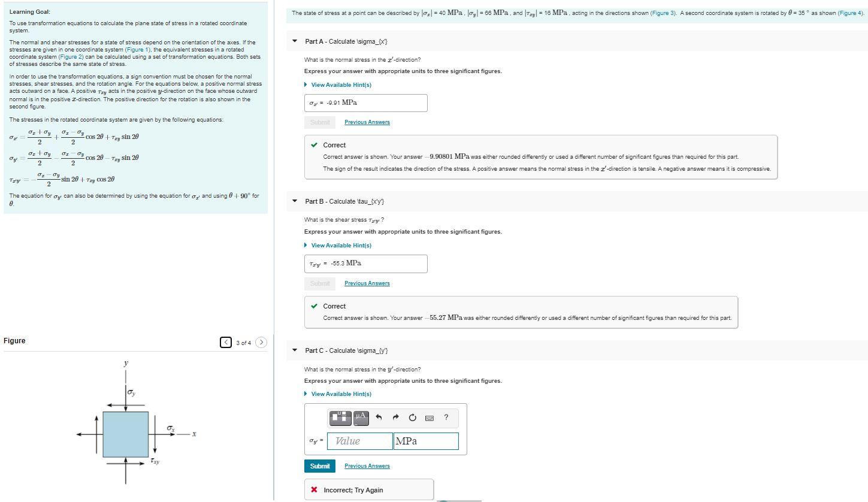The height and width of the screenshot is (502, 868).
Task: Click the "Learning Goal:" heading
Action: 30,12
